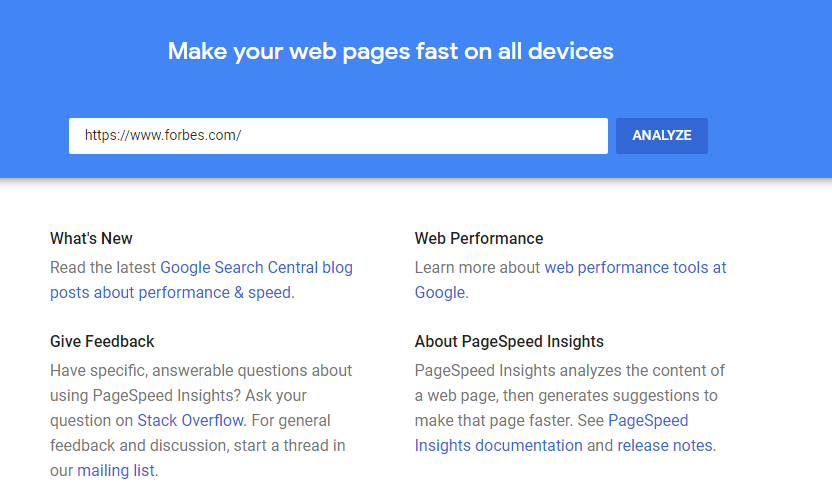
Task: Focus the URL input containing forbes.com
Action: coord(338,136)
